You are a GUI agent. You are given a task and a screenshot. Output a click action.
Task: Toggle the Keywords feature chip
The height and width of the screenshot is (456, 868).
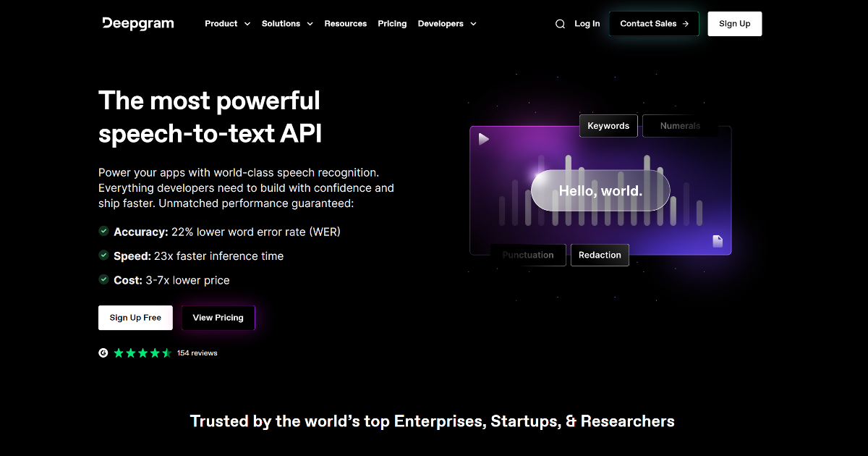pyautogui.click(x=608, y=125)
